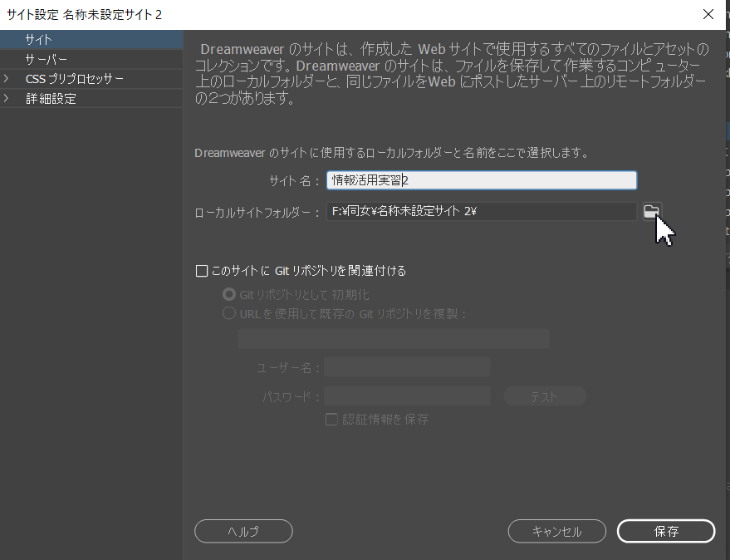Click the ユーザー名 input field
Viewport: 730px width, 560px height.
[x=407, y=366]
